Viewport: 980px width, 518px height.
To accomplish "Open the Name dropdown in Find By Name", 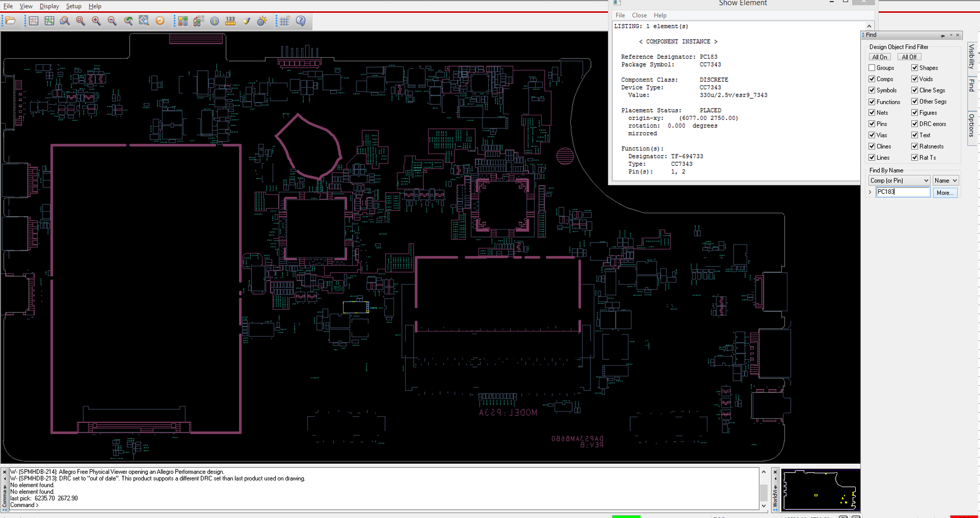I will point(945,180).
